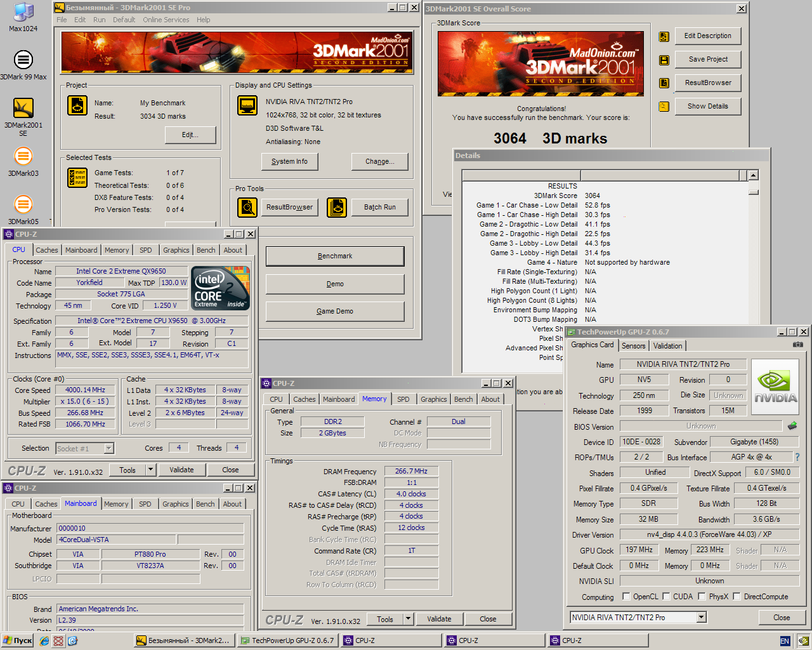This screenshot has width=812, height=650.
Task: Open the Socket #1 selection dropdown in CPU-Z
Action: click(x=109, y=449)
